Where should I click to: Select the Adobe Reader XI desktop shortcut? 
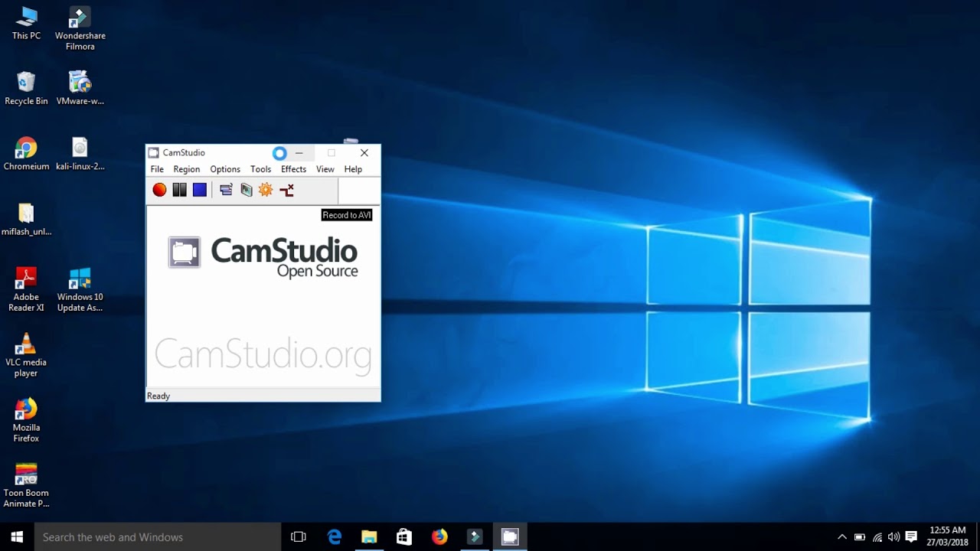(x=26, y=290)
